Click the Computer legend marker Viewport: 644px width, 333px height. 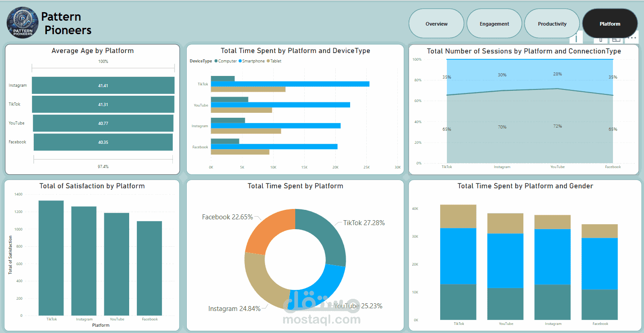(216, 61)
